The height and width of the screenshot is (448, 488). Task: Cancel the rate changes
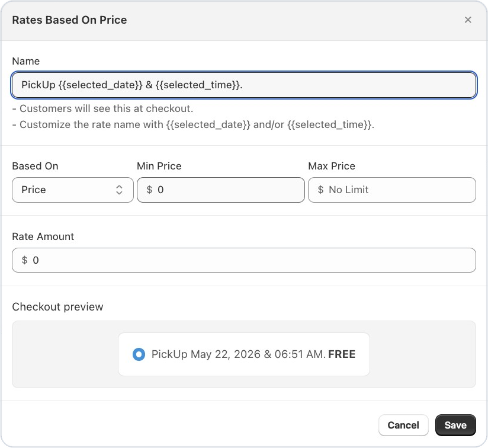coord(403,425)
